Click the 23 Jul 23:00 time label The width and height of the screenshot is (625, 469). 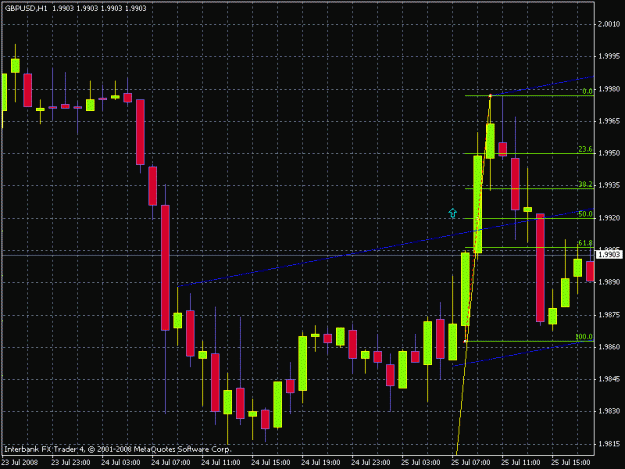click(71, 463)
